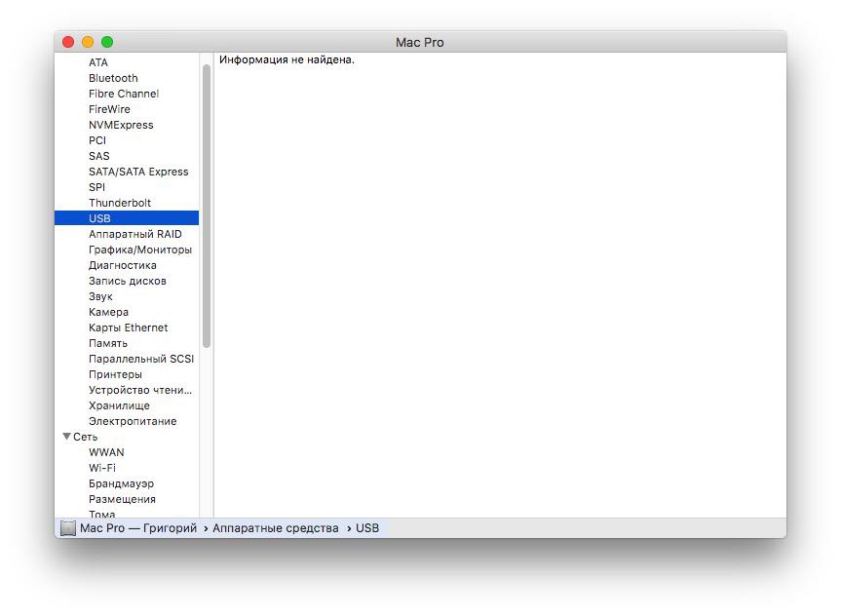Select the SAS item
Image resolution: width=841 pixels, height=616 pixels.
coord(99,156)
